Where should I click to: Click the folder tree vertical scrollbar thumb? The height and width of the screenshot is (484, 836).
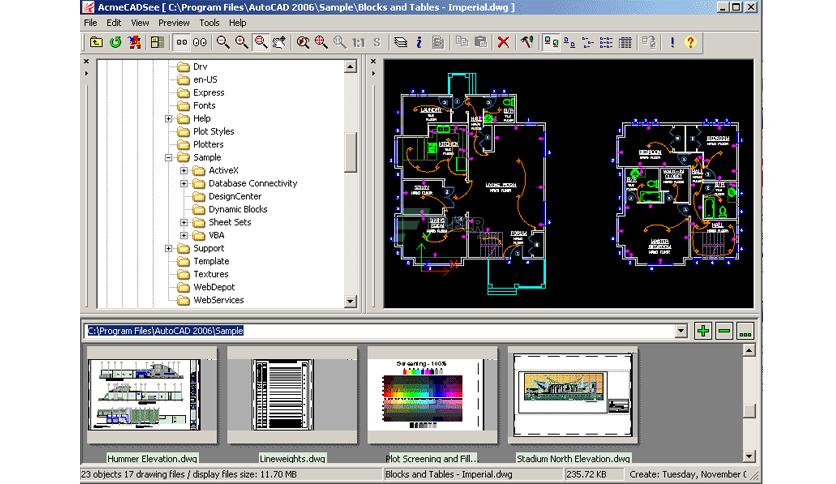(x=350, y=152)
